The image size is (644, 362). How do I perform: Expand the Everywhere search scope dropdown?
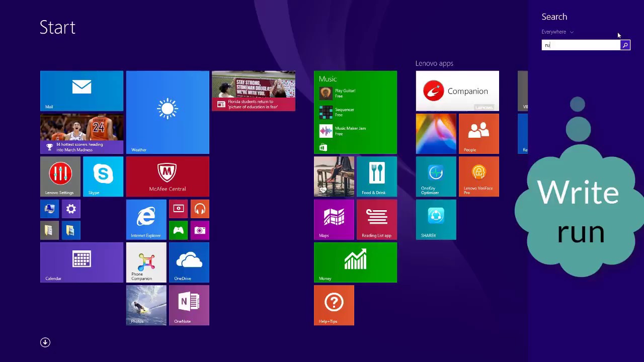point(557,32)
